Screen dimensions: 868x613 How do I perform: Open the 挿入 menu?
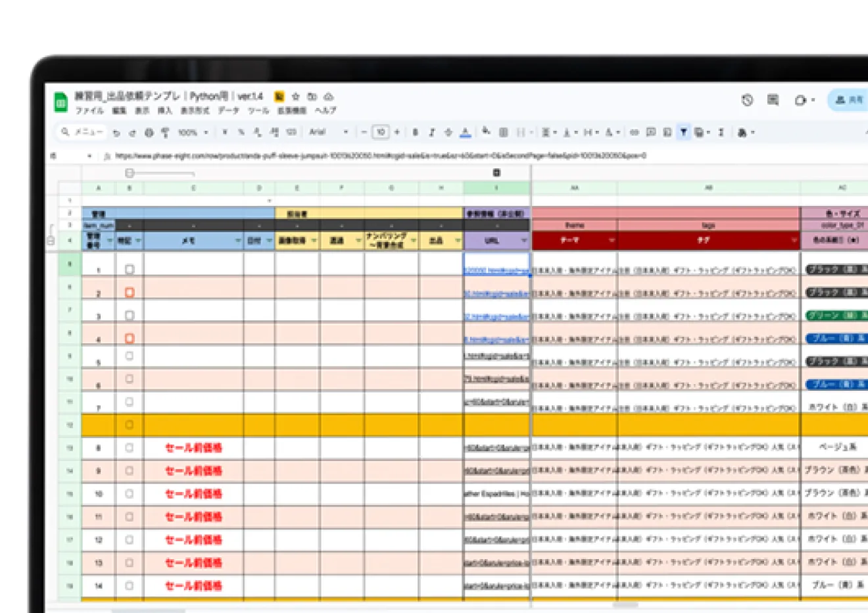[164, 110]
